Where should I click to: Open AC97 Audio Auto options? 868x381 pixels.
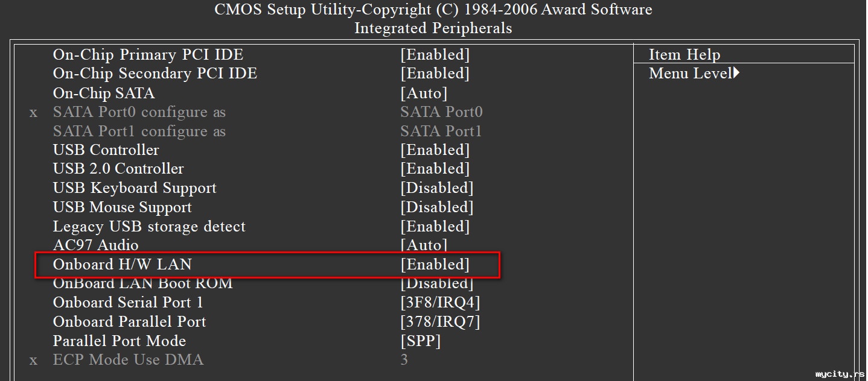coord(424,245)
